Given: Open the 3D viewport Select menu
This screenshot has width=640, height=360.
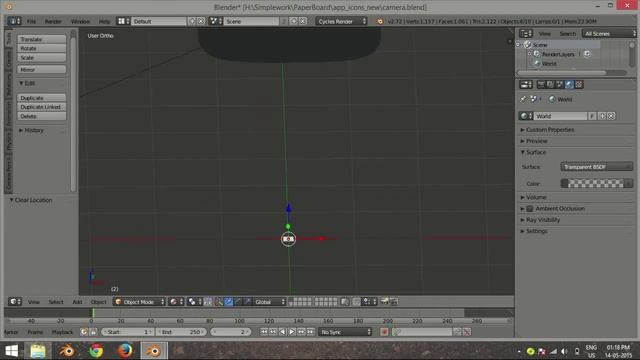Looking at the screenshot, I should pos(56,302).
